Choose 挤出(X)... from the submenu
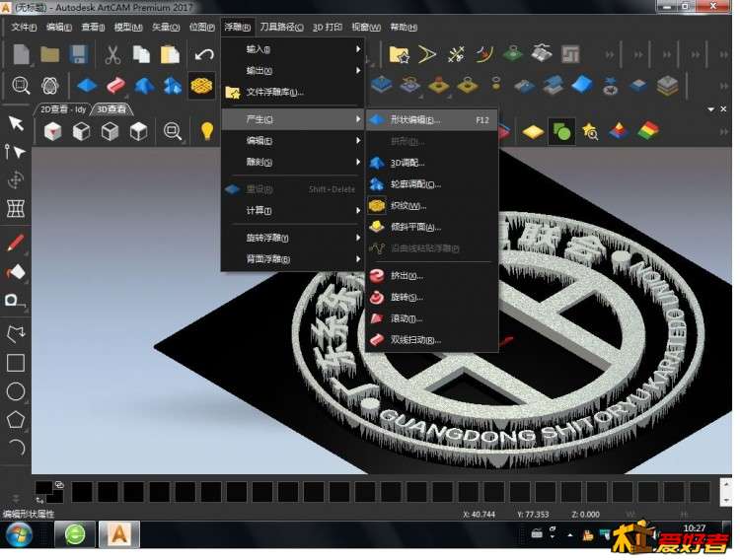Viewport: 740px width, 560px height. tap(432, 275)
